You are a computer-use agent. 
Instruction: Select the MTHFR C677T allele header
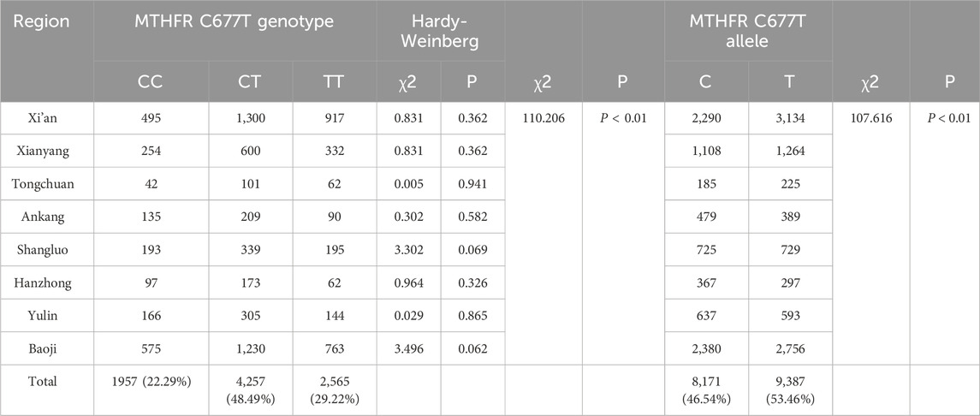[748, 31]
